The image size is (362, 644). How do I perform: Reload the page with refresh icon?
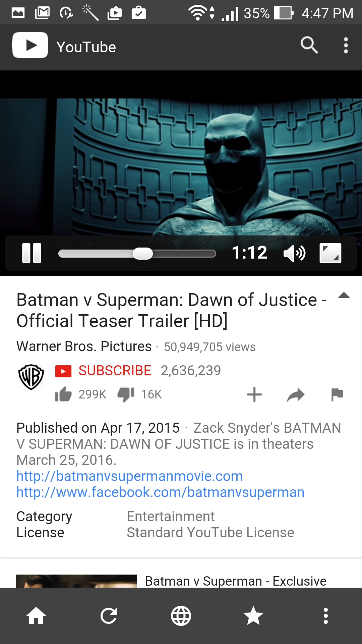tap(109, 616)
